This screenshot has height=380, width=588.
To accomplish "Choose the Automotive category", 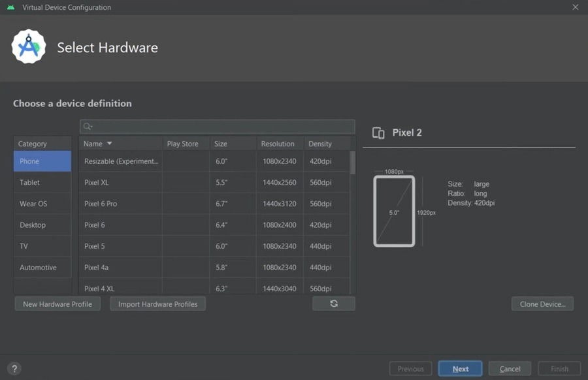I will tap(42, 268).
